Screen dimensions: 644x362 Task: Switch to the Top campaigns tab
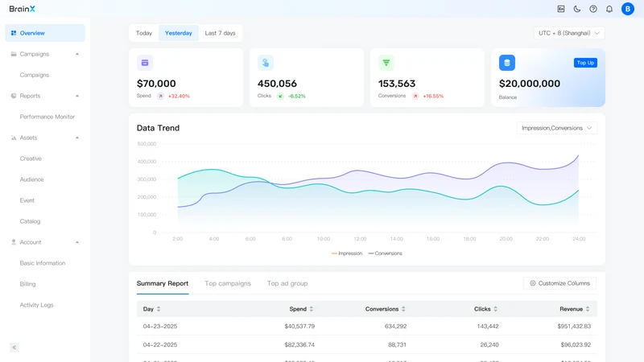(228, 283)
